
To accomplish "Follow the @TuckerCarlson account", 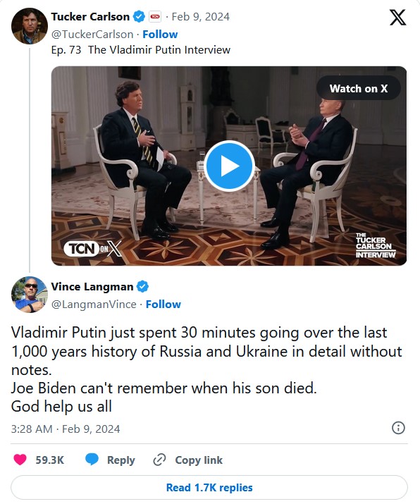I will (x=160, y=35).
